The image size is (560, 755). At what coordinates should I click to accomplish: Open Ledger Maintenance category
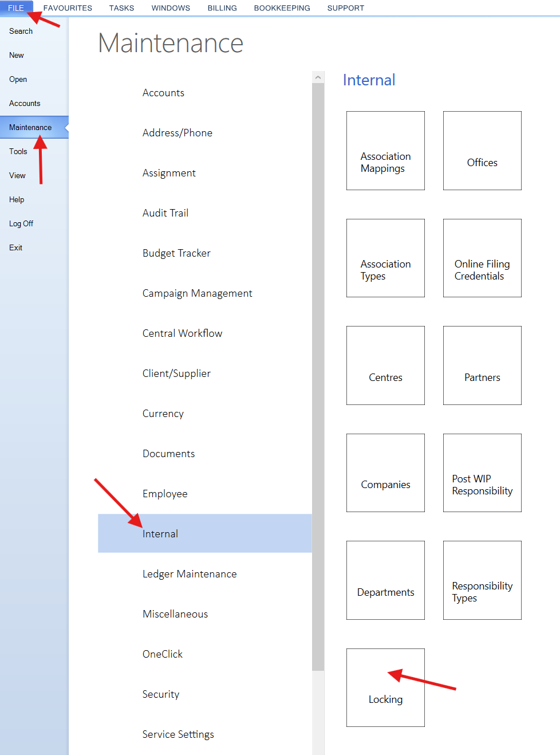click(x=190, y=574)
